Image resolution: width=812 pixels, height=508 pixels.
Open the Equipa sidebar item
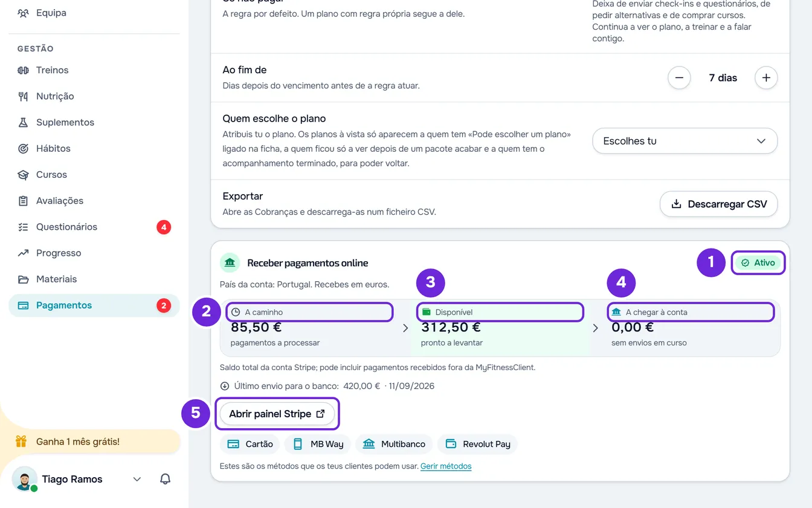pyautogui.click(x=94, y=13)
